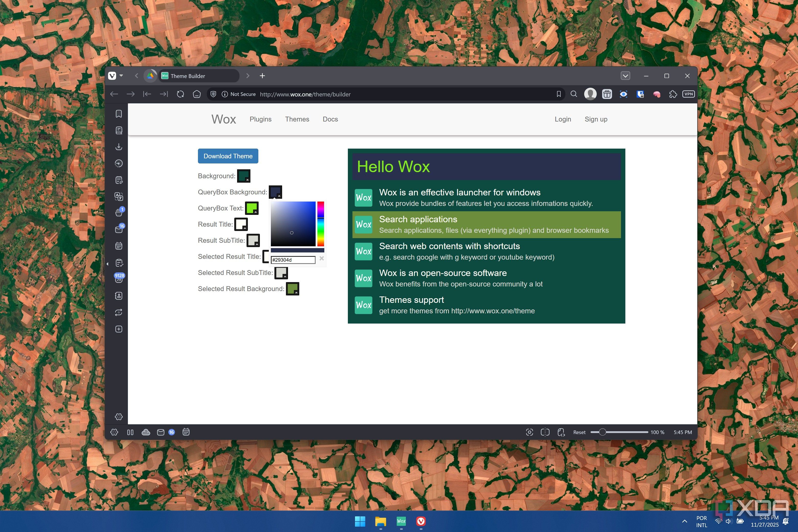
Task: Open the tab list dropdown arrow
Action: coord(625,76)
